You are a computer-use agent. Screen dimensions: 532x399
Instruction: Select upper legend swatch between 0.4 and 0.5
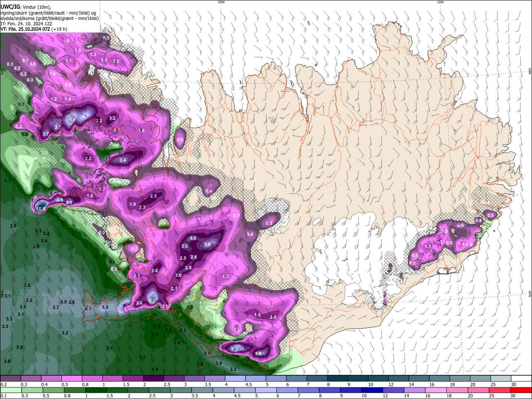51,379
